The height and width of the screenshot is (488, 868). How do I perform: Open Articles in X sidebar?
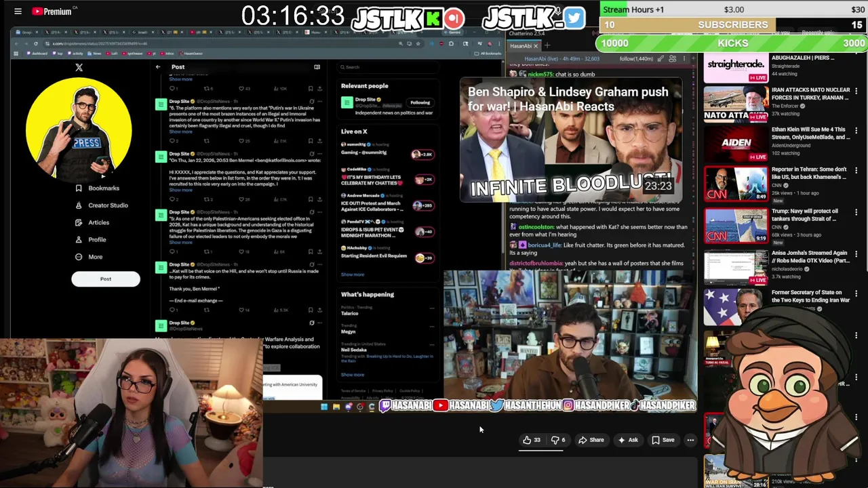coord(92,222)
